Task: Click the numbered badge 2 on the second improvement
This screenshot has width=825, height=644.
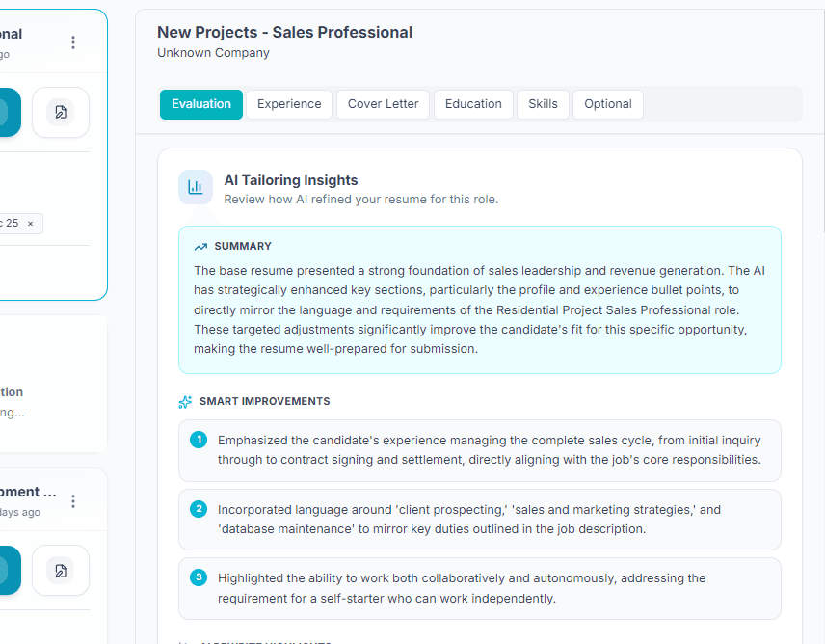Action: [x=199, y=508]
